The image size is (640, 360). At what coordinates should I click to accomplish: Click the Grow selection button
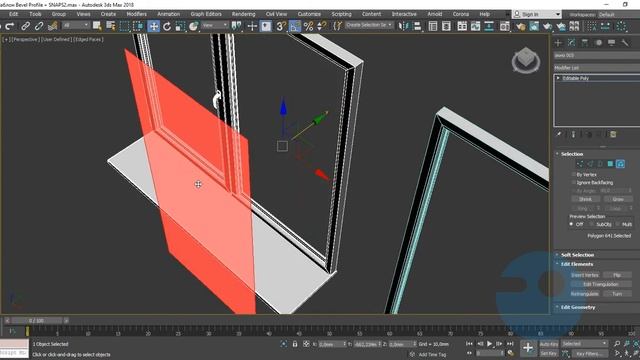point(618,199)
